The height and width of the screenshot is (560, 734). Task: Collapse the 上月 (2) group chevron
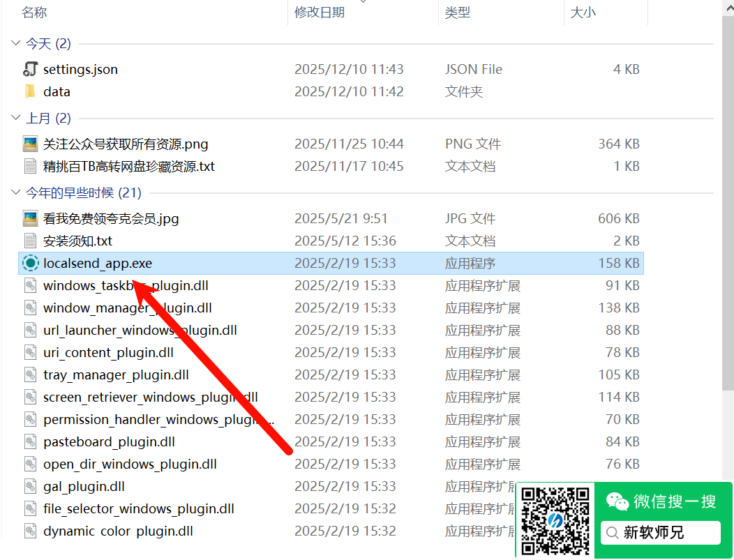tap(16, 118)
